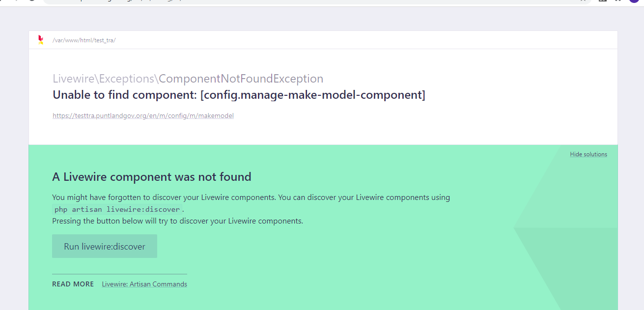Hide solutions using the top-right link
This screenshot has height=310, width=644.
pos(588,154)
